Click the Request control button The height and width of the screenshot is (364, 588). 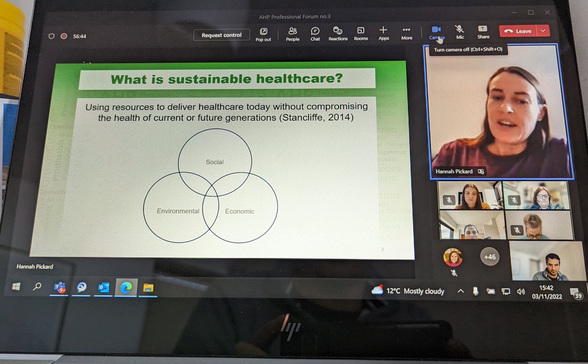point(221,35)
